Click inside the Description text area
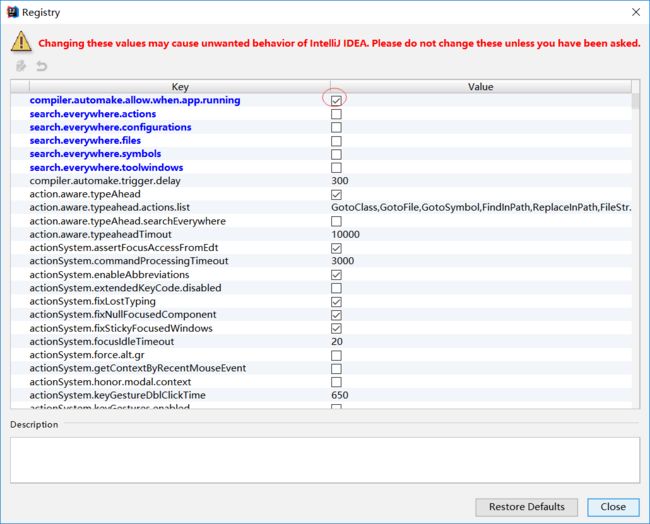Screen dimensions: 650x524 pos(325,460)
